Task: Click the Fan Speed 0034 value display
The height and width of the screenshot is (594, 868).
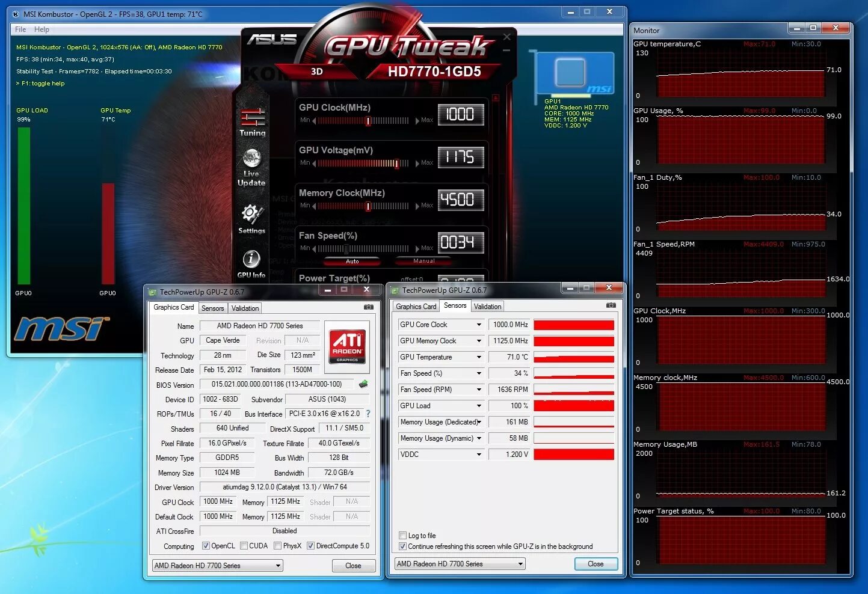Action: 461,242
